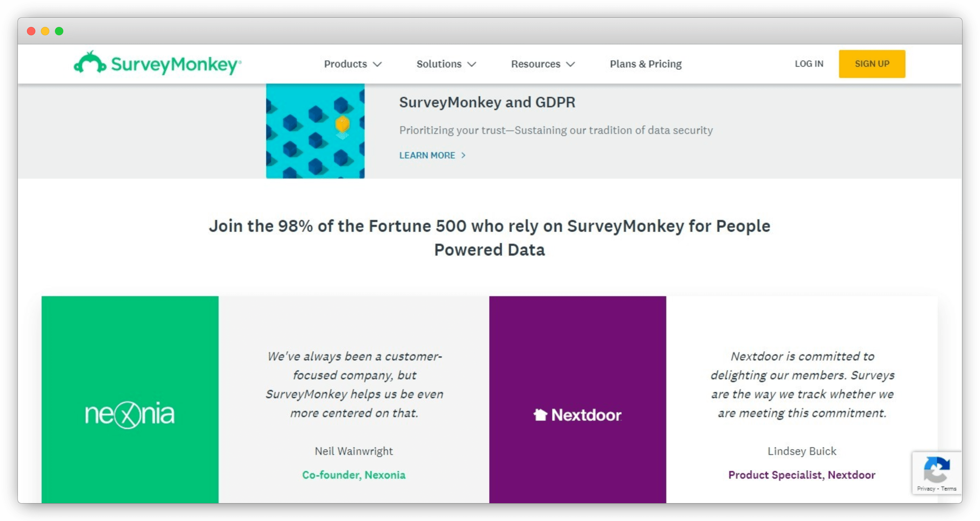This screenshot has height=521, width=980.
Task: Open the GDPR blue cubes thumbnail
Action: pos(315,131)
